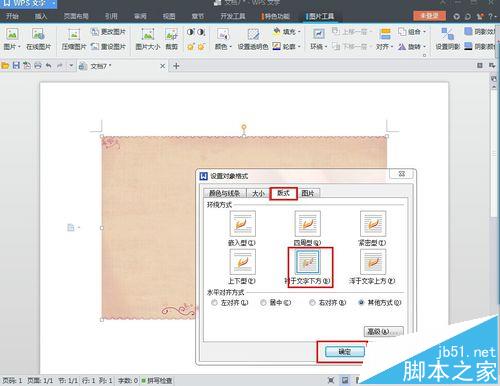Choose the 设置透明色 transparent color tool
500x386 pixels.
click(x=253, y=39)
